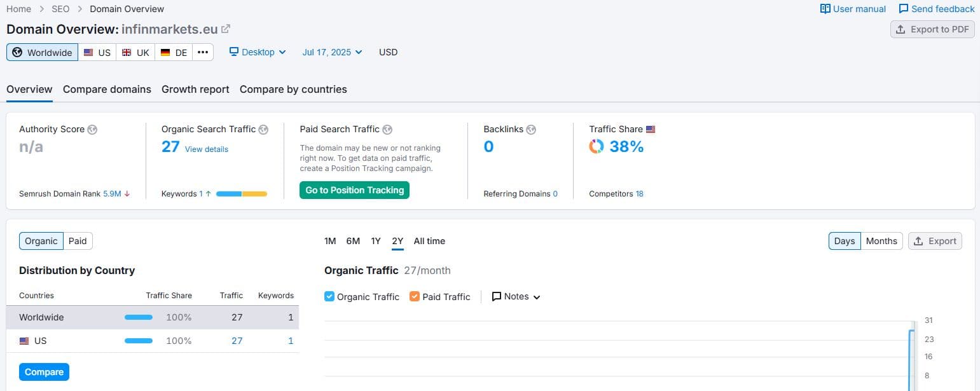This screenshot has width=980, height=391.
Task: Click Referring Domains value 0
Action: 555,194
